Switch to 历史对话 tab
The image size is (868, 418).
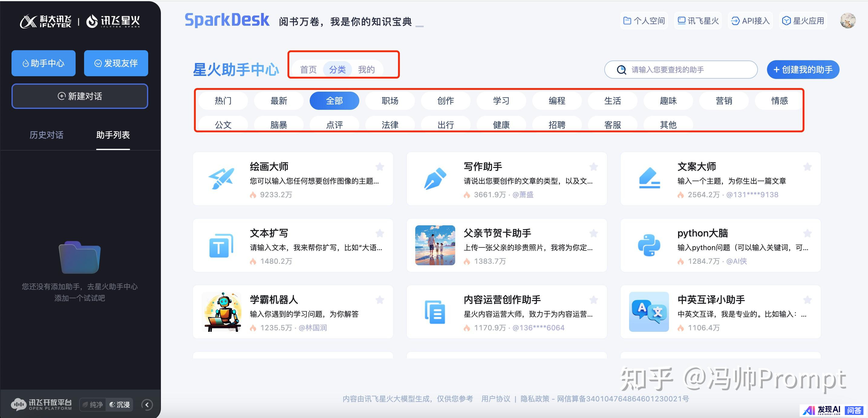click(x=47, y=135)
